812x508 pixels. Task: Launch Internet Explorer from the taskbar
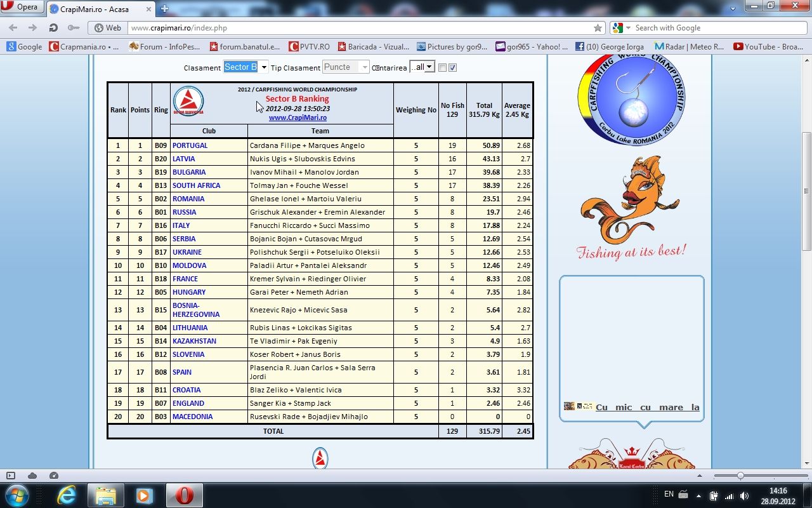(67, 495)
